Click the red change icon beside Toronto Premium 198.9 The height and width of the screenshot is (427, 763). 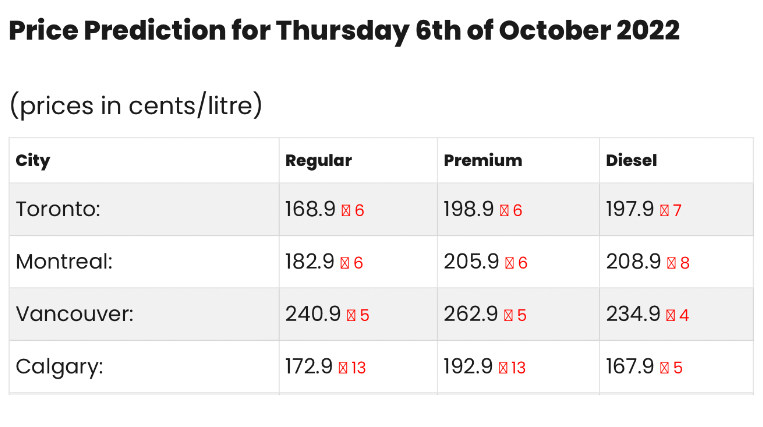pyautogui.click(x=504, y=211)
